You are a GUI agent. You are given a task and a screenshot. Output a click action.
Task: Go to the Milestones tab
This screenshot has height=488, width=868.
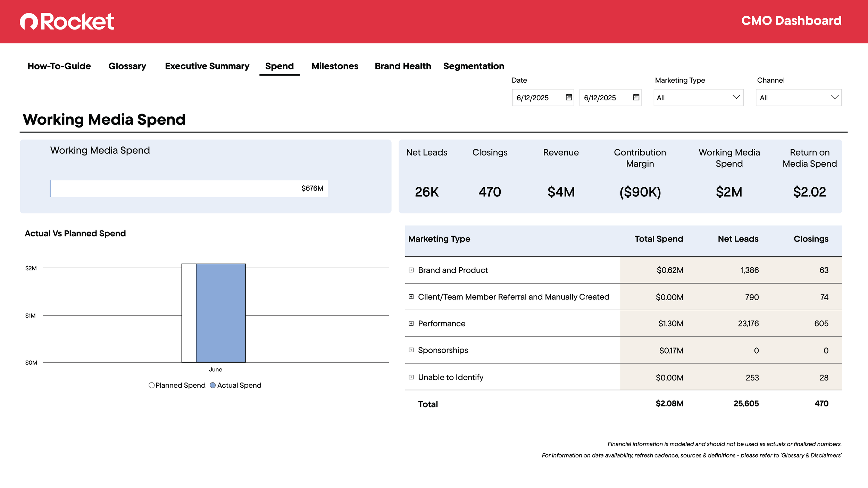click(x=335, y=66)
